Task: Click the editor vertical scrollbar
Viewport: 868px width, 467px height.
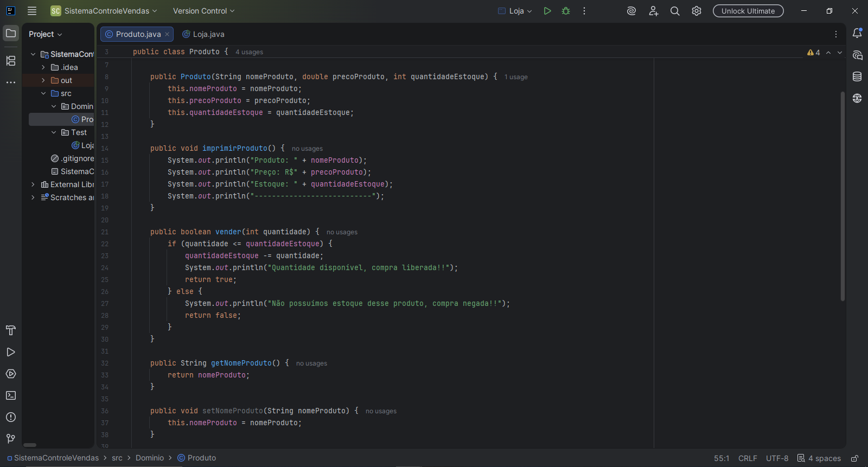Action: [x=843, y=195]
